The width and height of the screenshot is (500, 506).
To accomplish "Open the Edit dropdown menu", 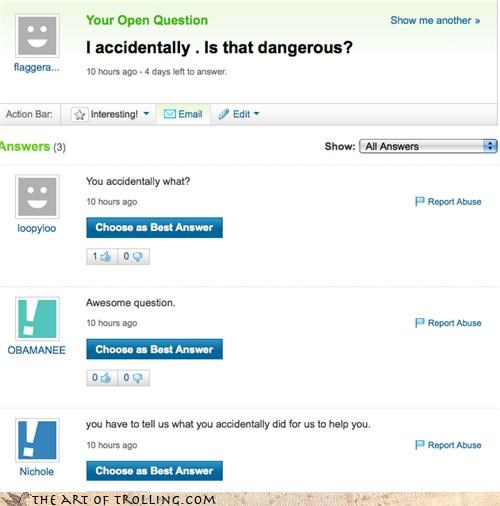I will [x=256, y=114].
